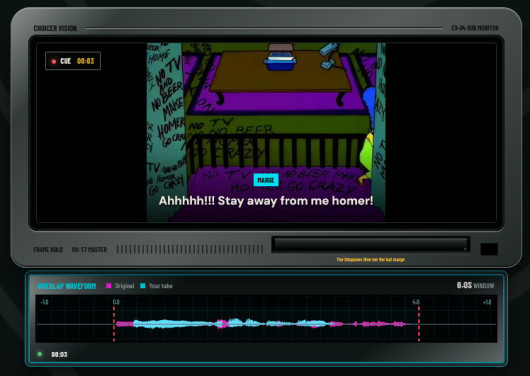Click the vent grille beside 00:17 MASTER
This screenshot has height=376, width=530.
pos(190,250)
